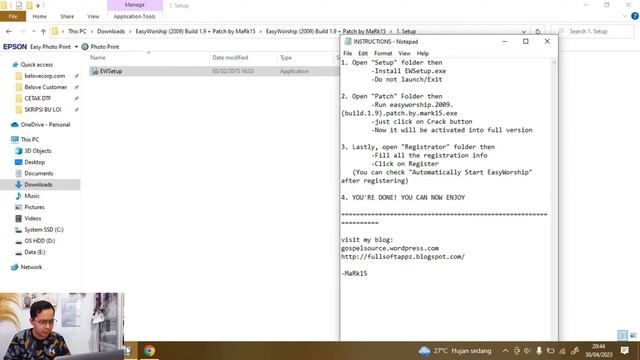640x360 pixels.
Task: Sort files by Type column header
Action: tap(286, 58)
